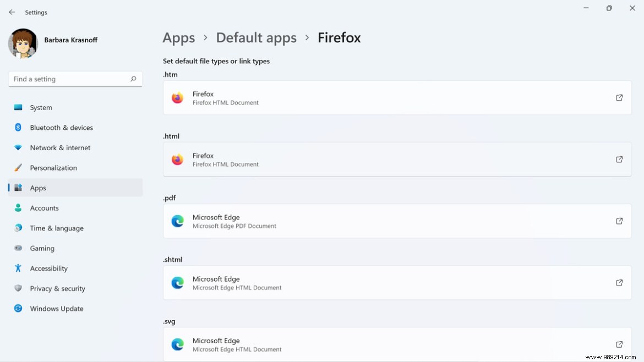Viewport: 644px width, 362px height.
Task: Select the Firefox icon on the .htm row
Action: [x=177, y=97]
